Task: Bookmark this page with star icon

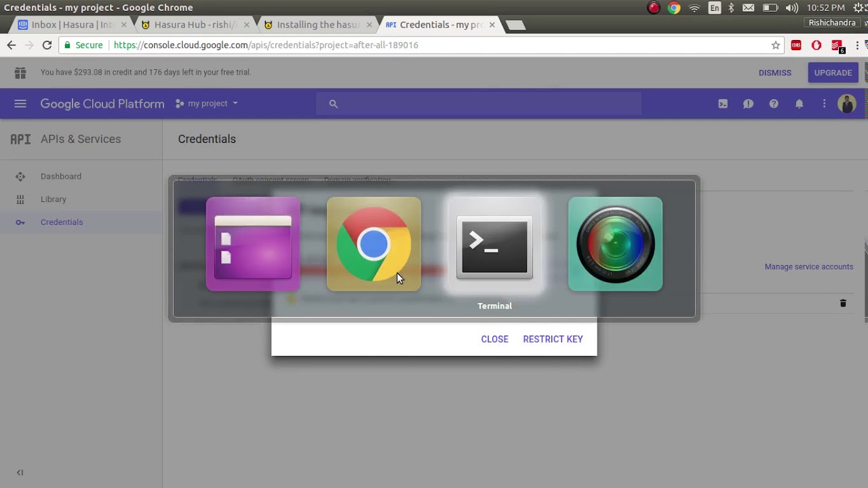Action: point(776,45)
